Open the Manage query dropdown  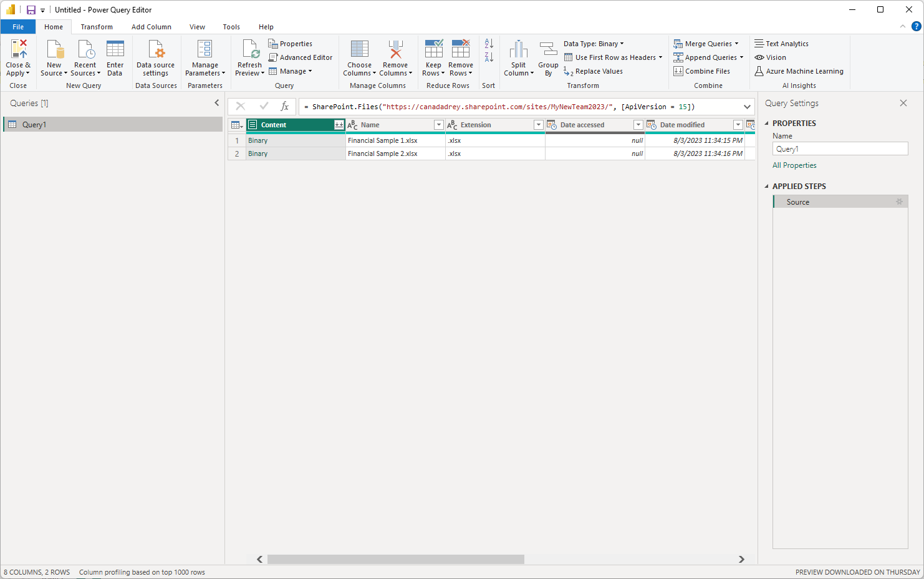click(291, 71)
